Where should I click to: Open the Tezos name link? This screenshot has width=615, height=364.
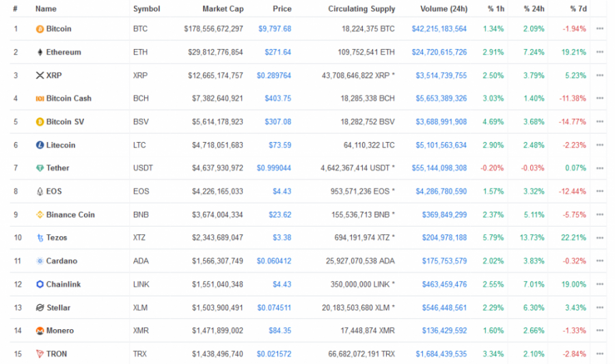(57, 238)
